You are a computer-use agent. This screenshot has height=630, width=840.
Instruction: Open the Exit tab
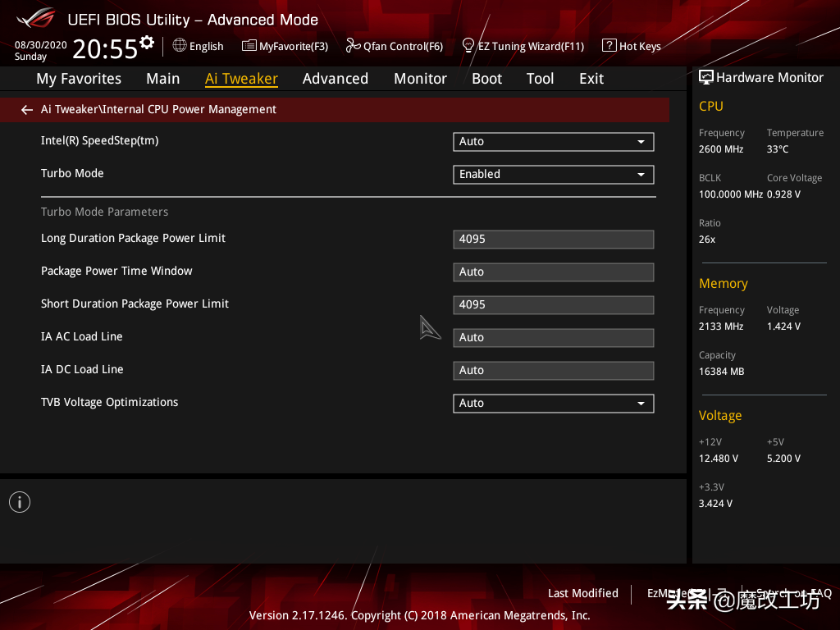pos(591,79)
